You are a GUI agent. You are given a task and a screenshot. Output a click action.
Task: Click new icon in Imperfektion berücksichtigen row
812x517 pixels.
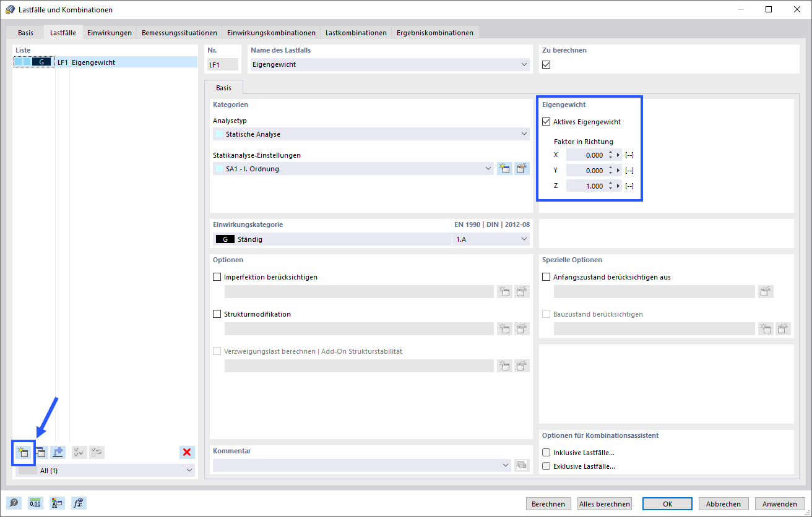(x=504, y=292)
